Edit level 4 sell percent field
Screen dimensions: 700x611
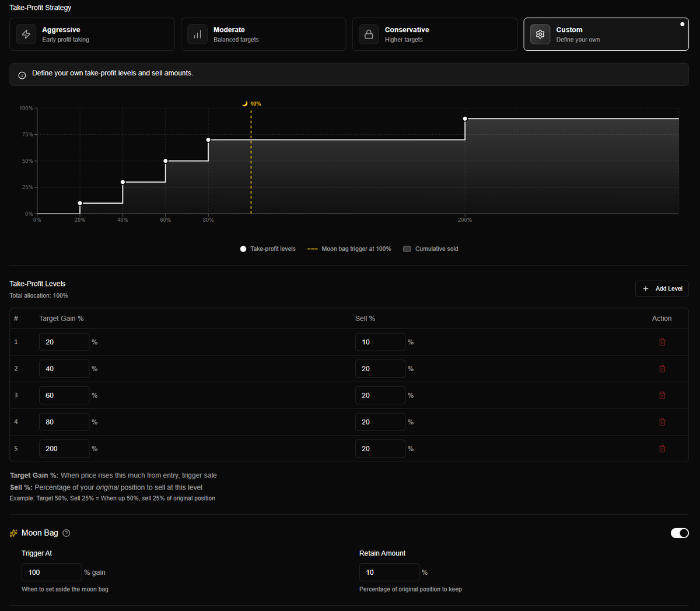pyautogui.click(x=380, y=422)
